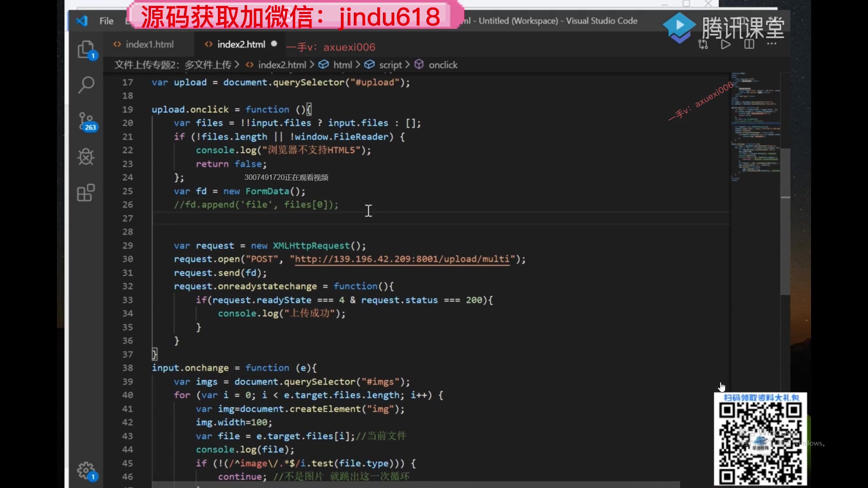Click 'var upload' on line 17
This screenshot has width=868, height=488.
pos(179,82)
